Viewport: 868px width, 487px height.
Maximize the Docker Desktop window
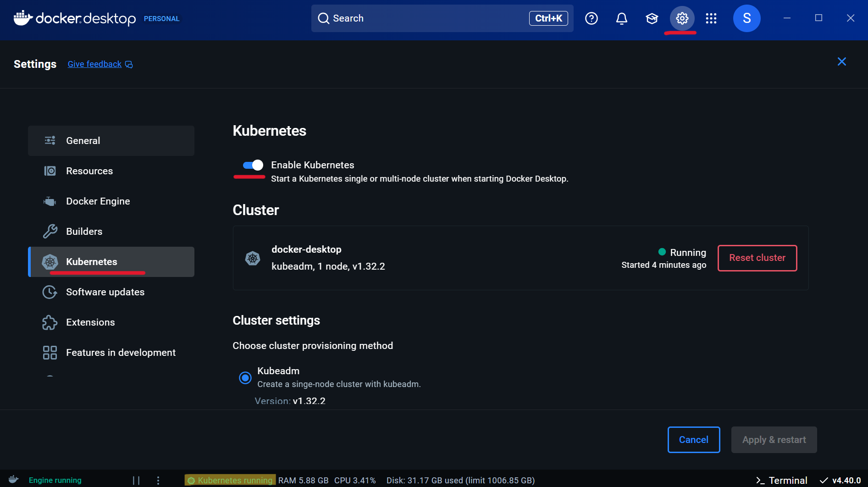[818, 18]
